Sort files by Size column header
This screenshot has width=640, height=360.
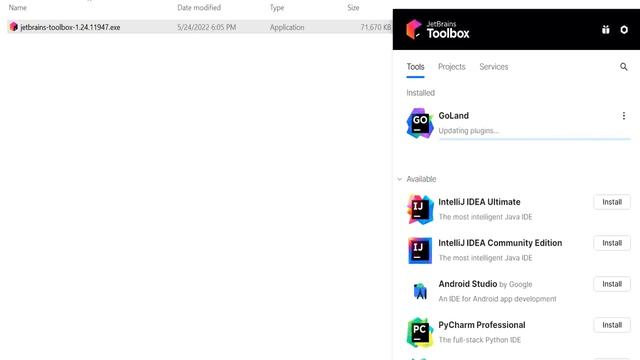click(x=353, y=7)
